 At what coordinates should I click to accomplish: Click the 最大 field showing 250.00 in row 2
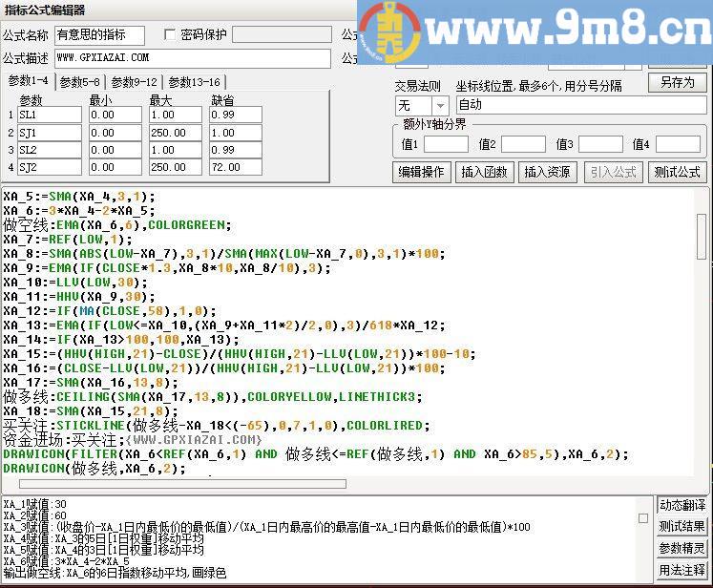175,133
